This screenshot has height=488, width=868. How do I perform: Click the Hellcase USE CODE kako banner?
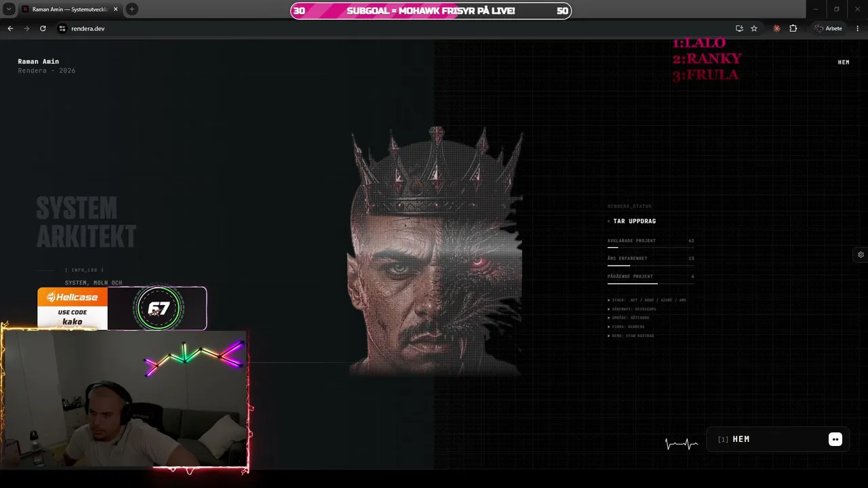point(73,308)
